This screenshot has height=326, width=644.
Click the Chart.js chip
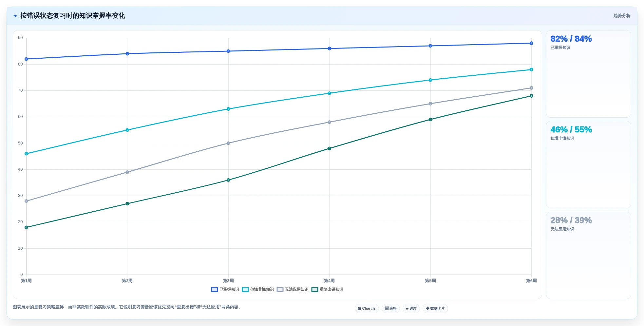[x=367, y=309]
